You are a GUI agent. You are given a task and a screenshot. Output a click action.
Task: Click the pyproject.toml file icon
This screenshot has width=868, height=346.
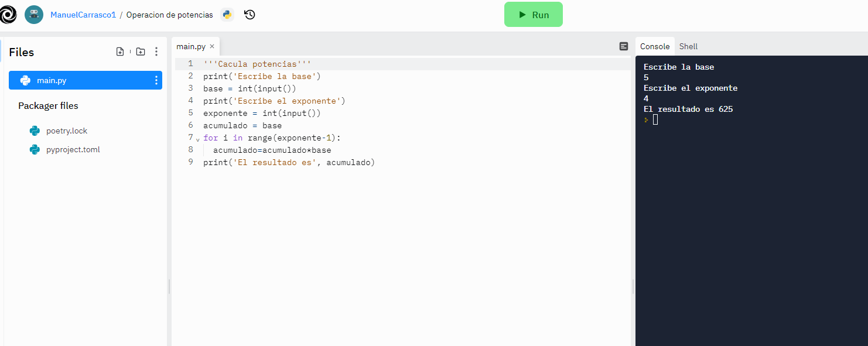tap(35, 149)
